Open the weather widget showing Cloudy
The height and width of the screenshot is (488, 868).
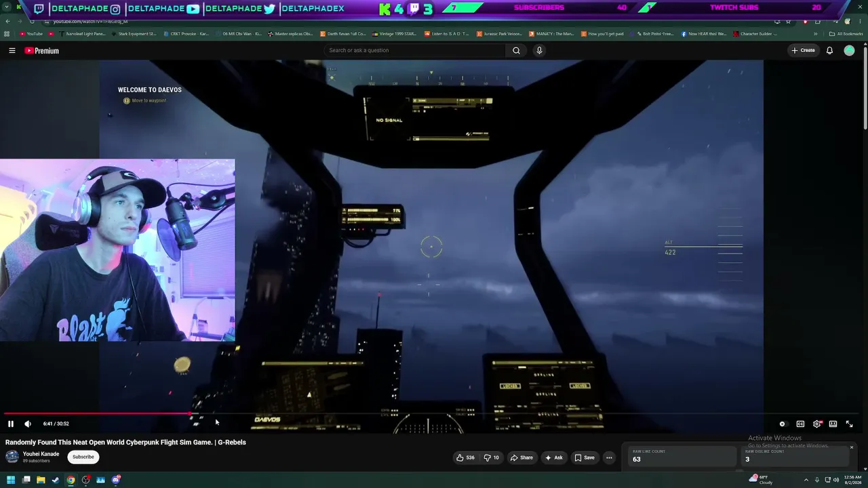(762, 480)
